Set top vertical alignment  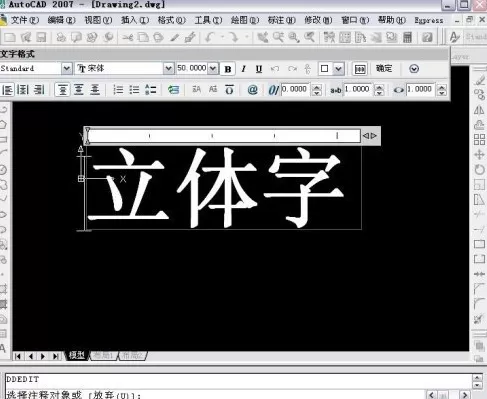(x=62, y=90)
